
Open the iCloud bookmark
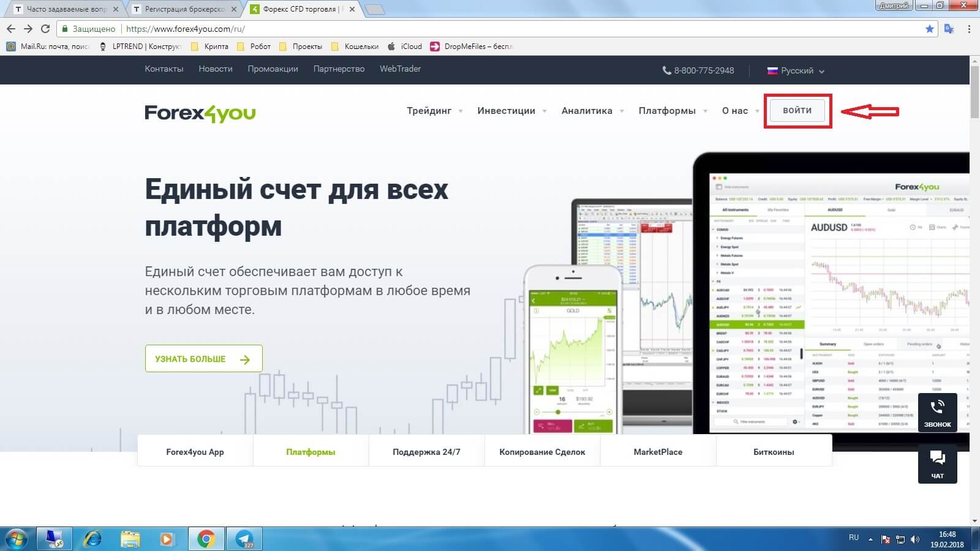(405, 47)
